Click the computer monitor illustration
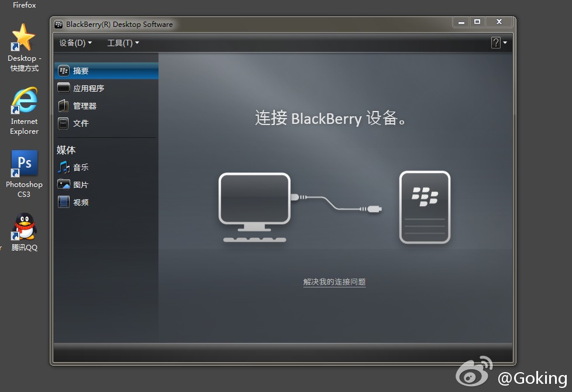Screen dimensions: 572x392 pyautogui.click(x=254, y=207)
